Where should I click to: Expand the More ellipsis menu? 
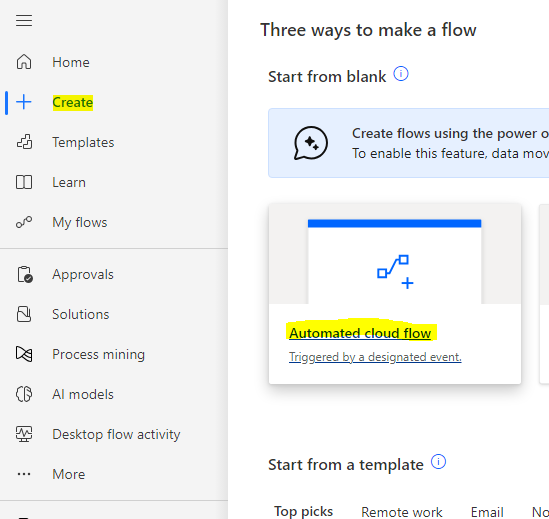point(24,474)
